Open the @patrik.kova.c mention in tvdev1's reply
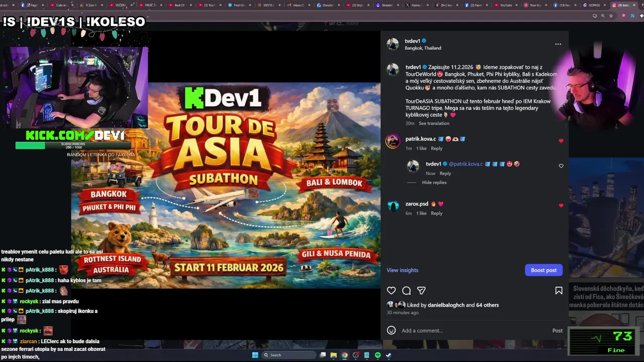 [x=465, y=164]
